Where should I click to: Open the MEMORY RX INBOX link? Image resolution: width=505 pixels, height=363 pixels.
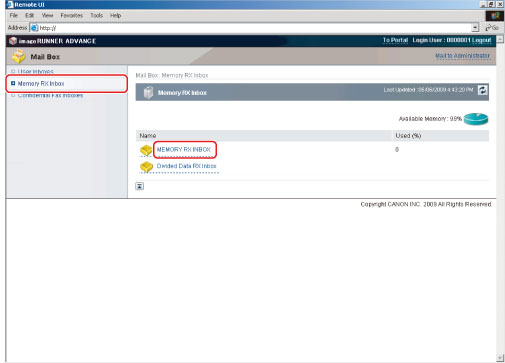(x=184, y=150)
